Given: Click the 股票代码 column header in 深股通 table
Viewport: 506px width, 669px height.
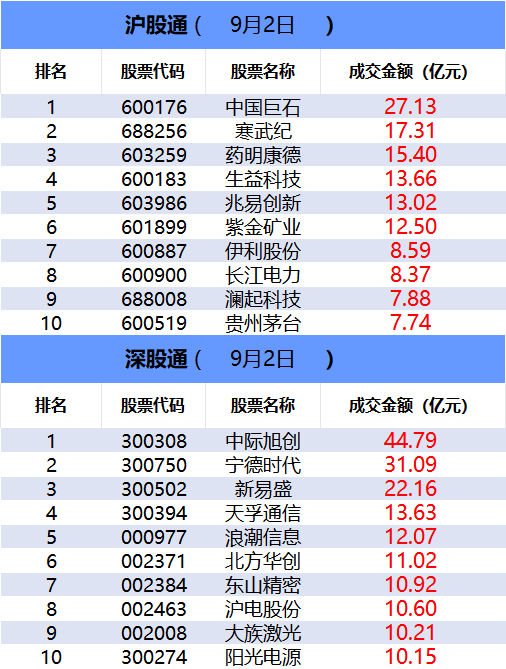Looking at the screenshot, I should [153, 405].
